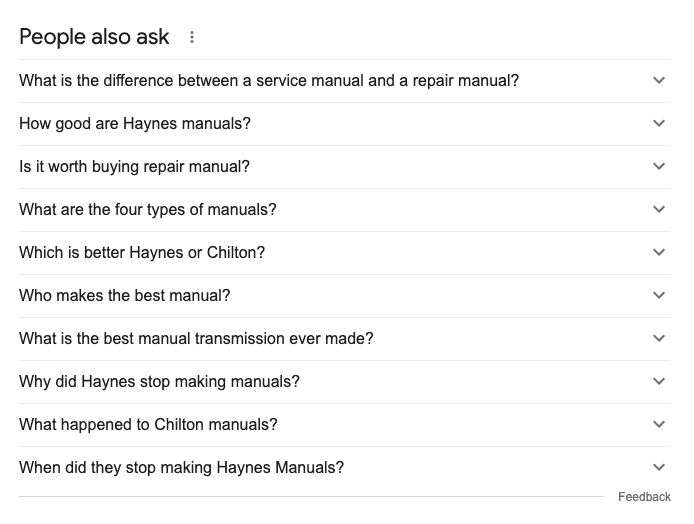Click chevron for "Why did Haynes stop making manuals?"

658,382
